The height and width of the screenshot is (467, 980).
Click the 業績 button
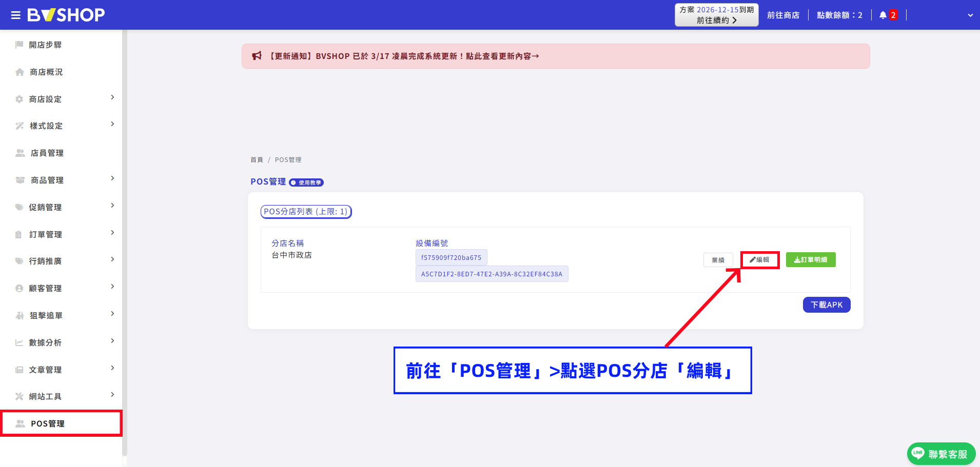click(x=718, y=260)
